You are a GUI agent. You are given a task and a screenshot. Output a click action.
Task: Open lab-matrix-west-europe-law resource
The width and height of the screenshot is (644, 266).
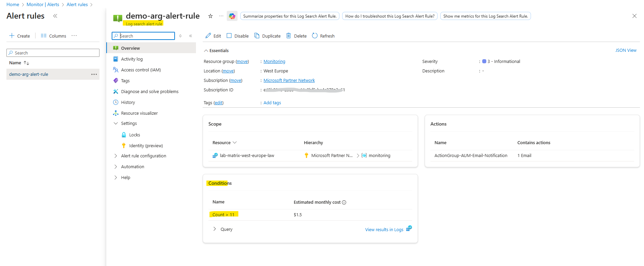coord(247,156)
